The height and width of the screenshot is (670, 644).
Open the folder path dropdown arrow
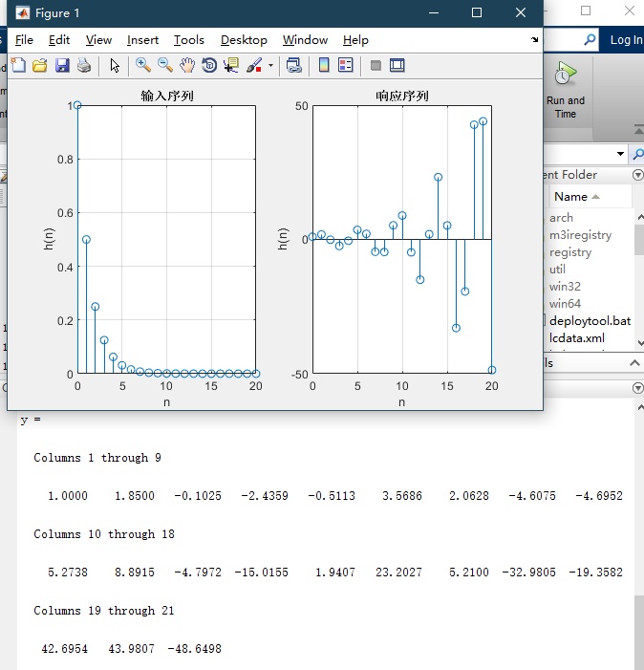pyautogui.click(x=620, y=154)
